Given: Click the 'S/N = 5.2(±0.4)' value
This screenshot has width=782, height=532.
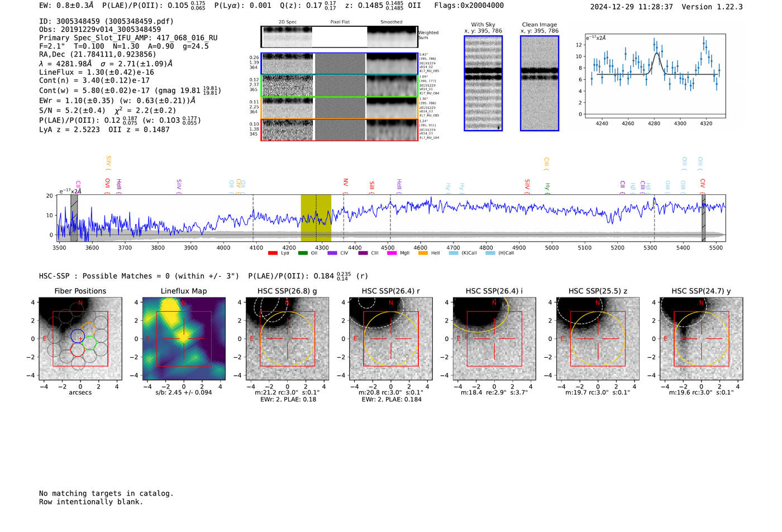Looking at the screenshot, I should (x=72, y=111).
